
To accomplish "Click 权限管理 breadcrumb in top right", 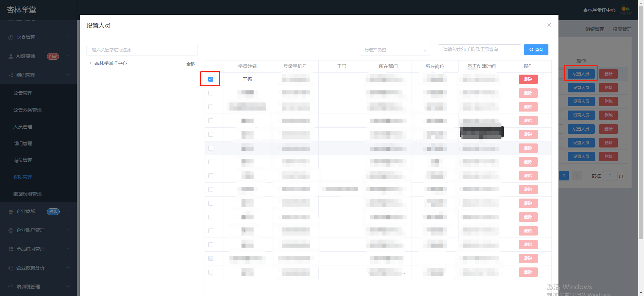I will coord(622,29).
